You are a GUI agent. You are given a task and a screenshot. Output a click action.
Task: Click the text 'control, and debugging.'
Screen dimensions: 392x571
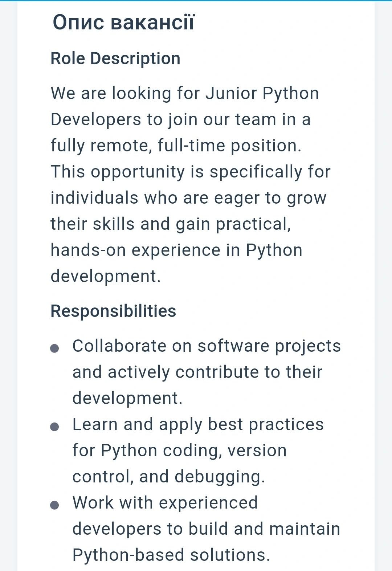pos(169,477)
